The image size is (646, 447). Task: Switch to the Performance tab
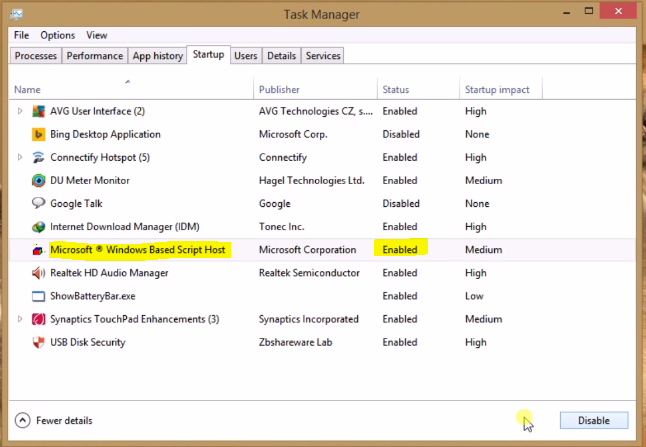coord(95,56)
